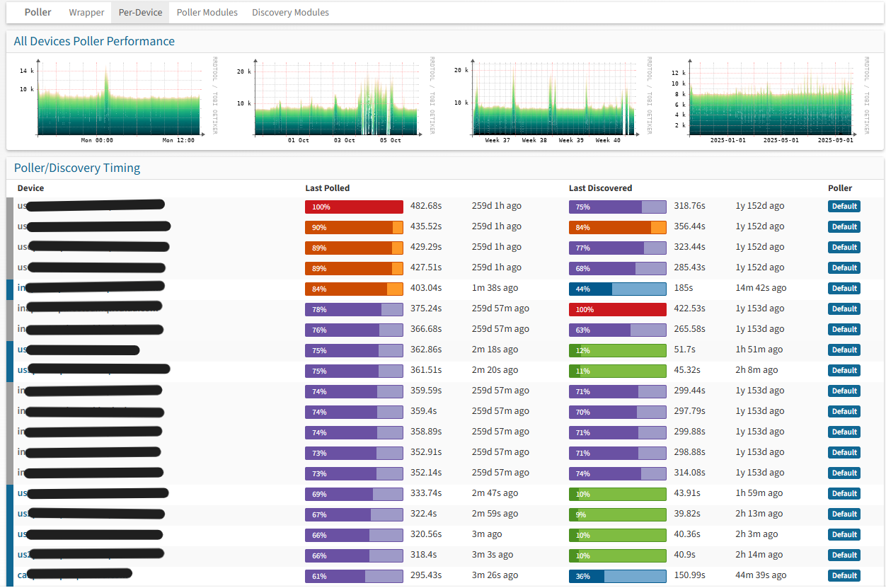Click the red 100% Last Polled bar
The image size is (886, 588).
(354, 207)
